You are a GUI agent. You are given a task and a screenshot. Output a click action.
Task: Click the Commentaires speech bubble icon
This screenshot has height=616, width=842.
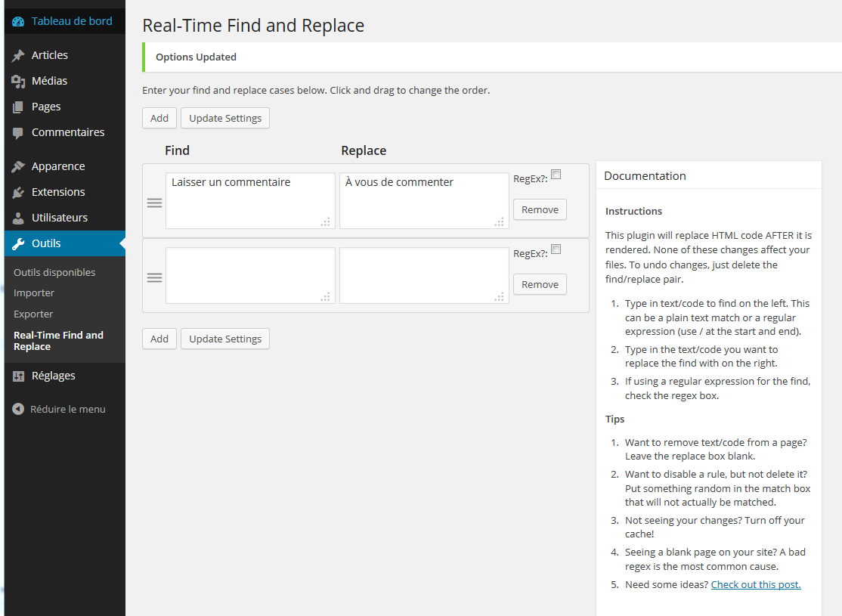[x=18, y=133]
